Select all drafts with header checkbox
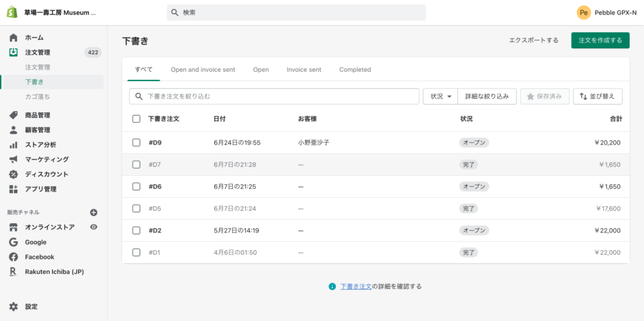Viewport: 644px width, 321px height. coord(136,119)
